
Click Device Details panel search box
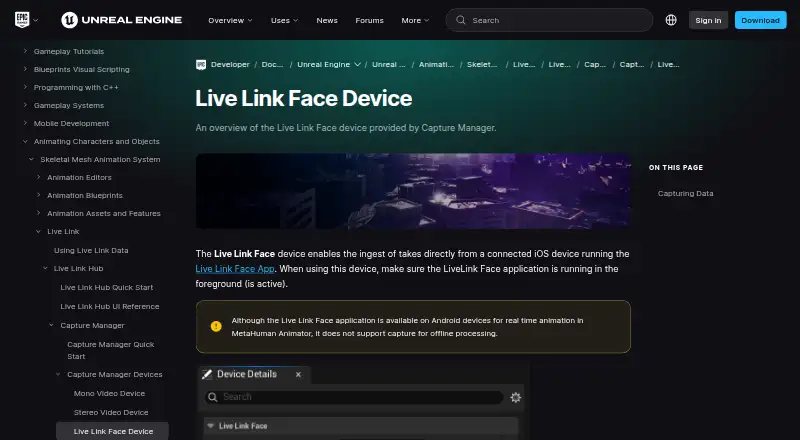click(354, 397)
